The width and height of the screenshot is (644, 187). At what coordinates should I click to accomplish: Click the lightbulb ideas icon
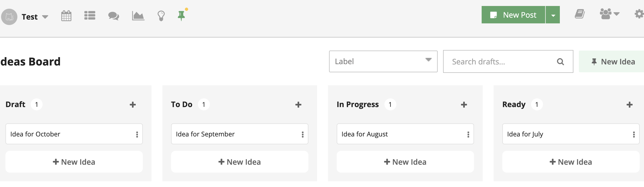(x=161, y=16)
